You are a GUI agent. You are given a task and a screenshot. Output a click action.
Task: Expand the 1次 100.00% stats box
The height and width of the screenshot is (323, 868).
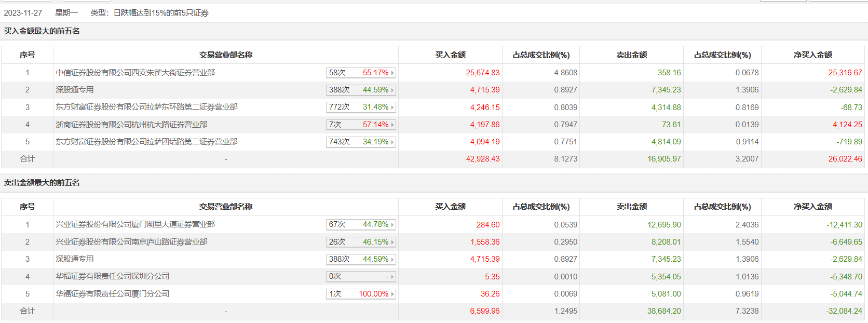(361, 294)
